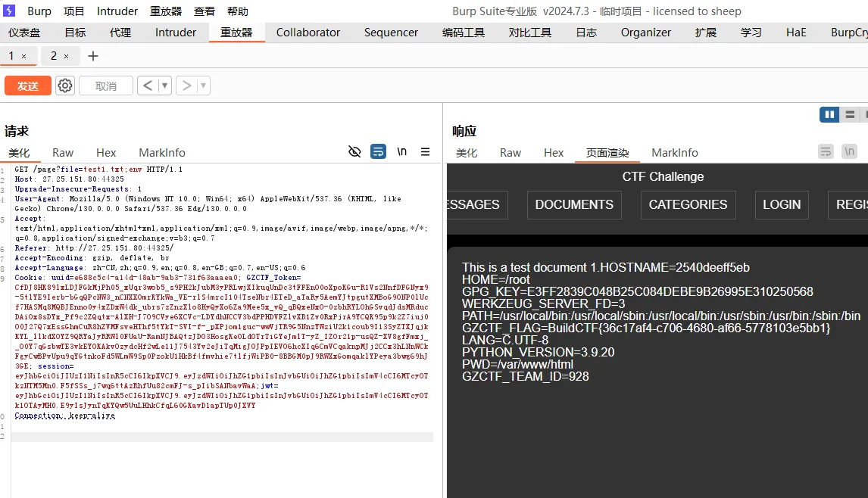Switch to HaE extension tab
The height and width of the screenshot is (498, 868).
[796, 33]
